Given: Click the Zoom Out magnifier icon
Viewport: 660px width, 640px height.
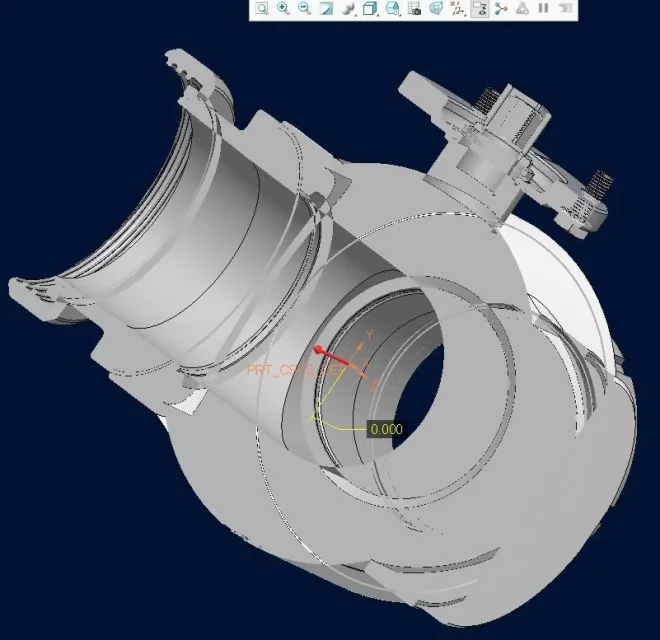Looking at the screenshot, I should coord(304,9).
